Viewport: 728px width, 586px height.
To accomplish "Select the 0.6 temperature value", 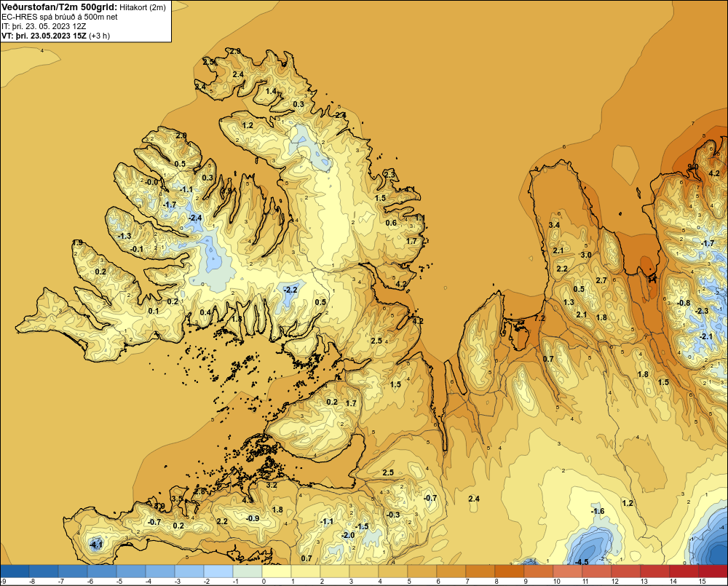I will click(x=392, y=223).
